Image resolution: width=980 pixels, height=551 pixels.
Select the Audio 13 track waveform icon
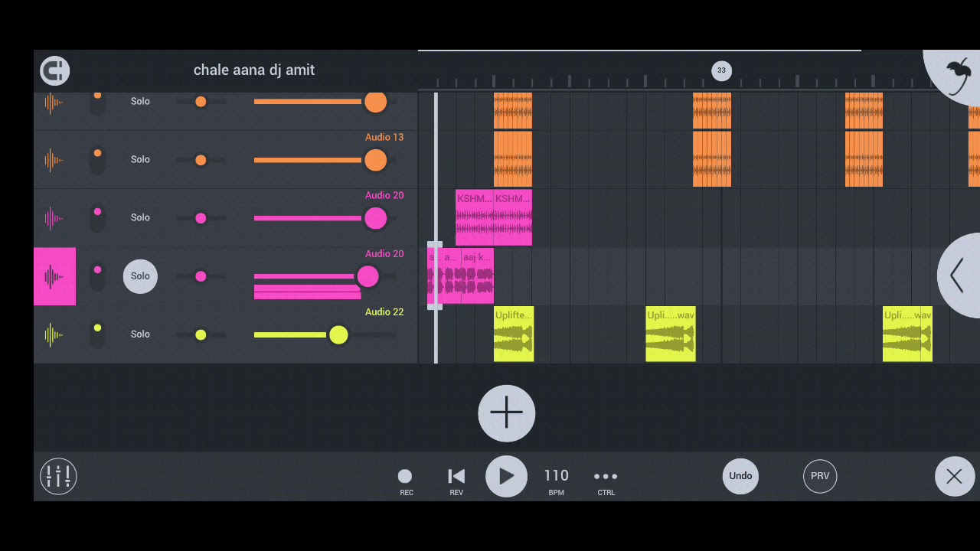tap(54, 160)
